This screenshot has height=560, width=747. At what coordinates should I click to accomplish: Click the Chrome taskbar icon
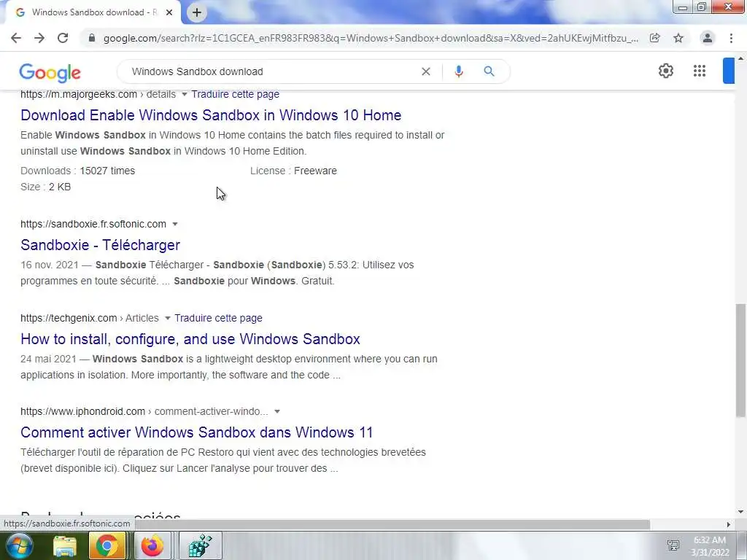click(107, 545)
